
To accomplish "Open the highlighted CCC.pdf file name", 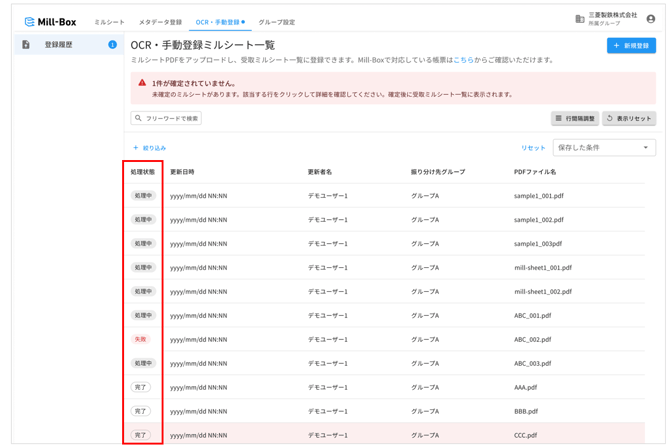I will 526,435.
